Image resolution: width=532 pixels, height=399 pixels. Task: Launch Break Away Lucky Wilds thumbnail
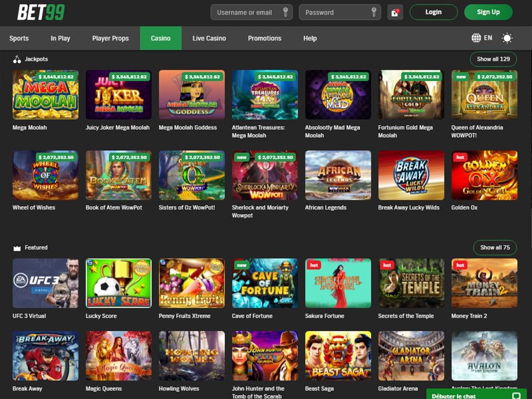tap(411, 175)
